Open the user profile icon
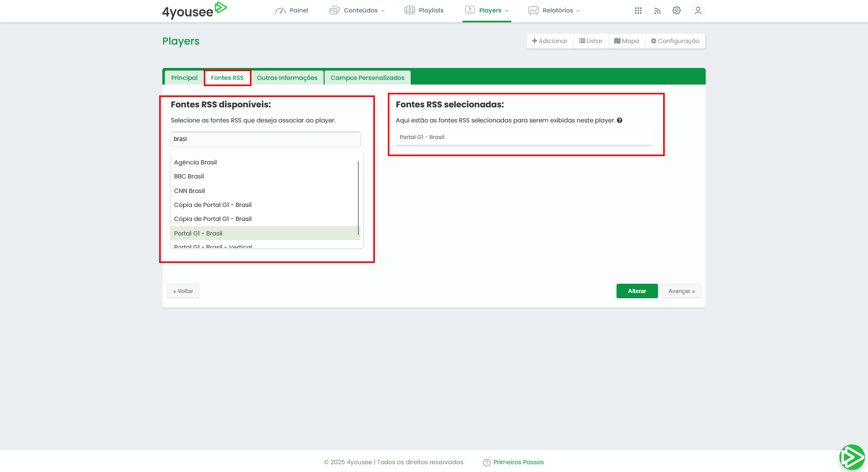Screen dimensions: 868x472 coord(698,10)
